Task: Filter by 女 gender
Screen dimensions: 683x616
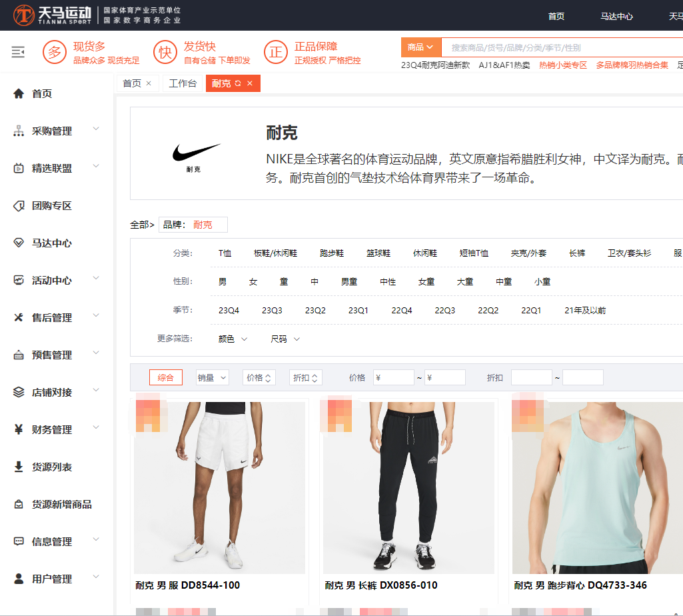Action: (x=253, y=282)
